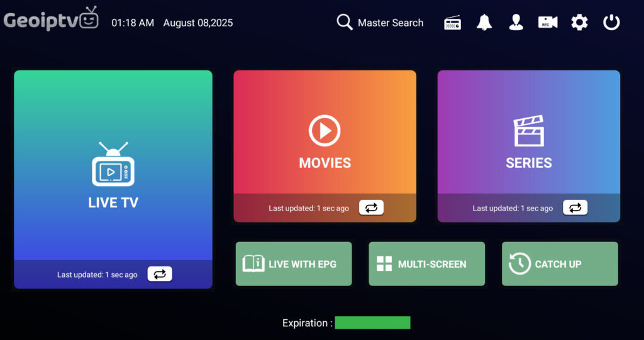Open the Master Search magnifier icon
Viewport: 644px width, 340px height.
[x=345, y=22]
